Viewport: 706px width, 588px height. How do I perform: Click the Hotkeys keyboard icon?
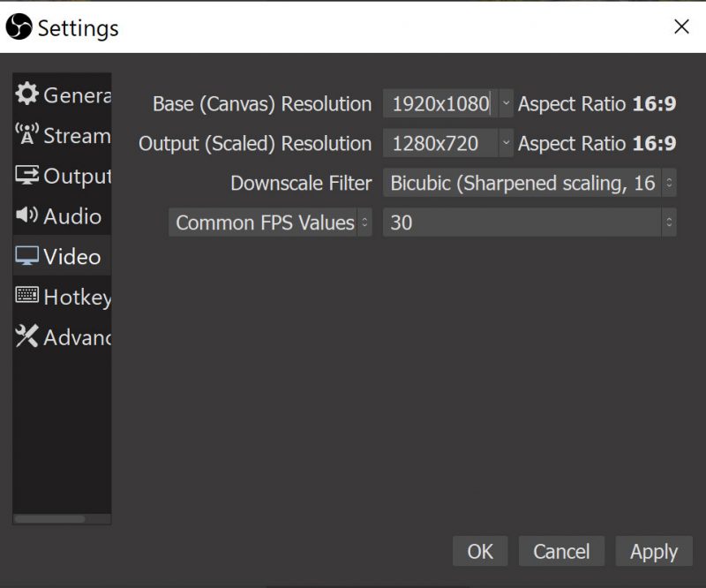click(27, 297)
